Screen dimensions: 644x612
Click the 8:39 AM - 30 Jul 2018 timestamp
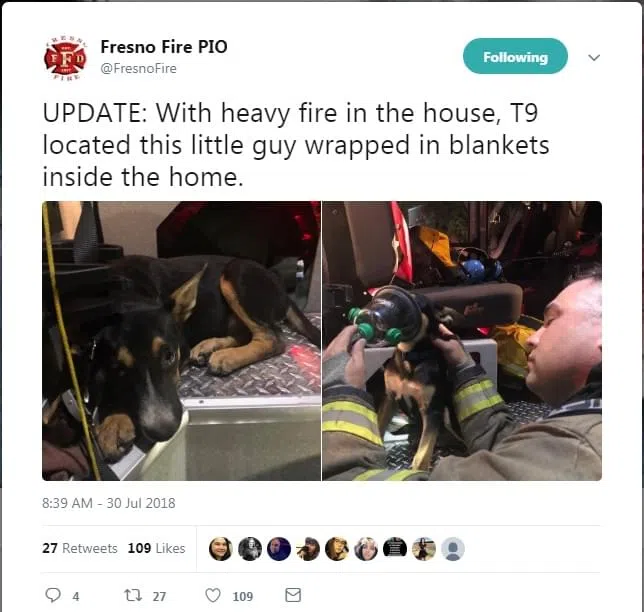[x=109, y=503]
